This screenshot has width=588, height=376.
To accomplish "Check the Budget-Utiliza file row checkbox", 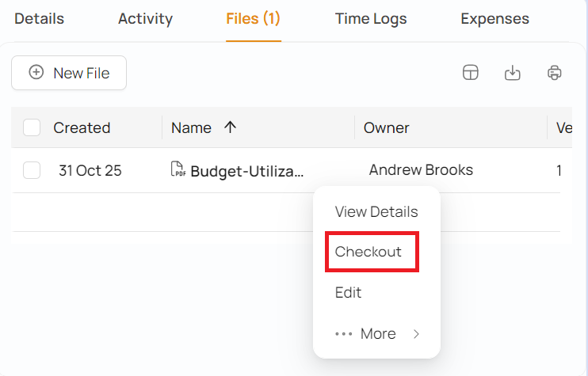I will (32, 170).
